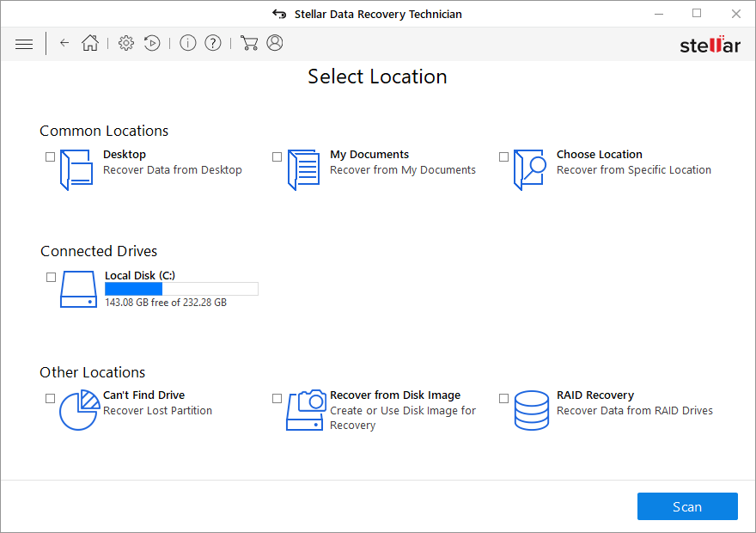Click "Recover Data from RAID Drives" text
The width and height of the screenshot is (756, 533).
point(635,410)
